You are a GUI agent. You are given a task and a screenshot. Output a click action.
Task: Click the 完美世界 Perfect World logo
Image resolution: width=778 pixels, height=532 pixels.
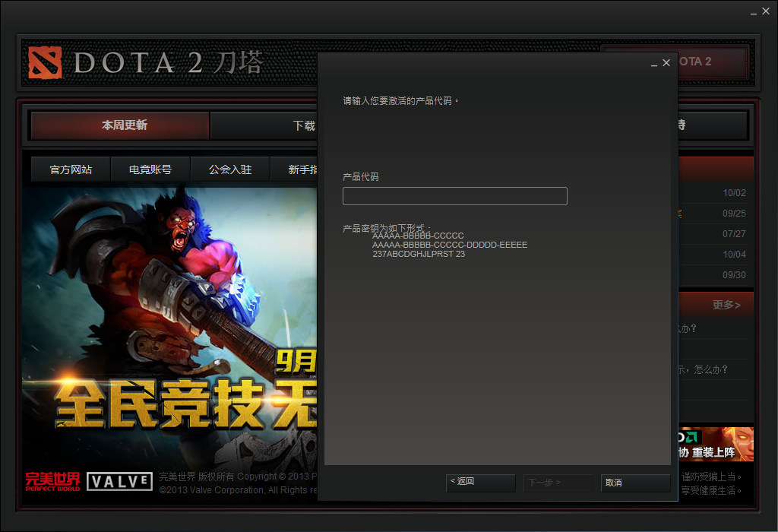[x=52, y=481]
